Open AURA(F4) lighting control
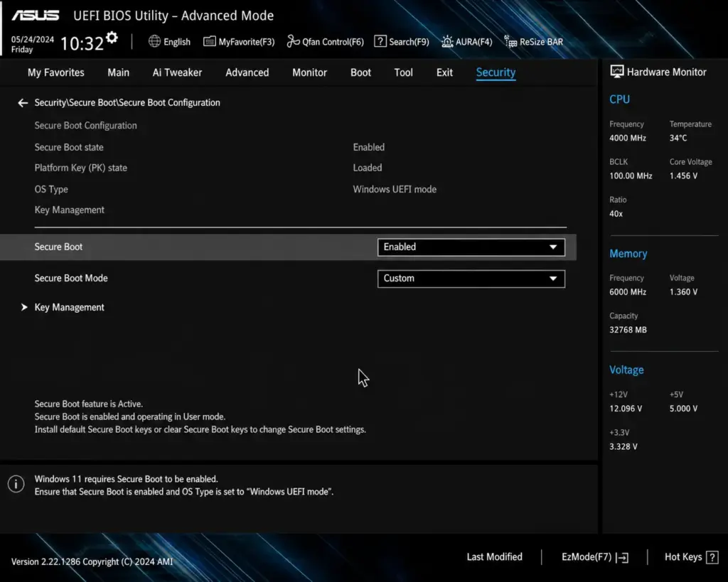 (466, 42)
